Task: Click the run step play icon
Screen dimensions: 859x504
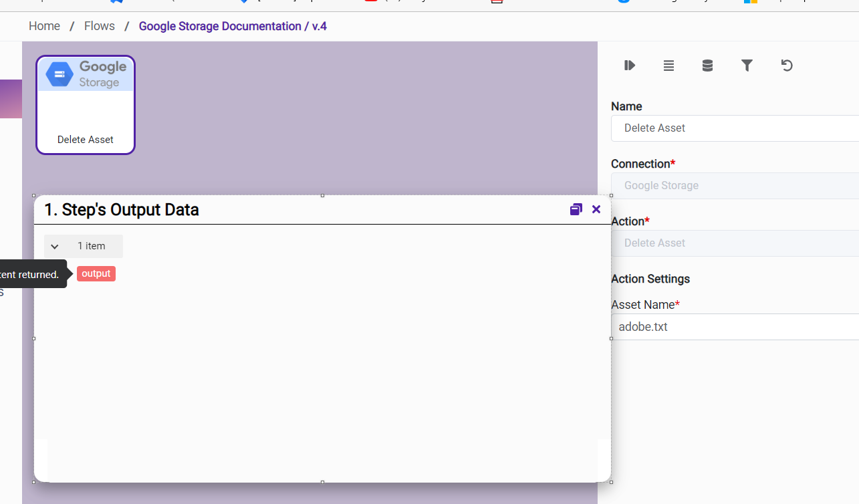Action: 629,66
